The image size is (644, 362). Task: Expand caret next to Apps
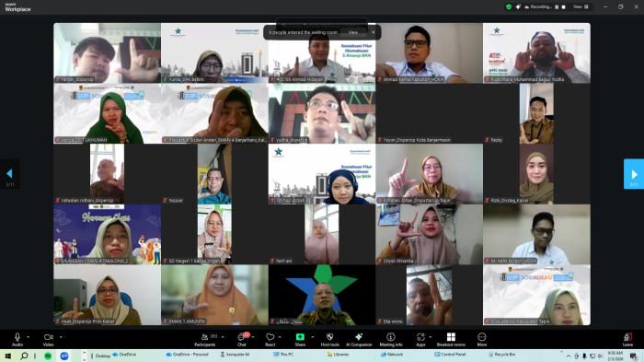(x=430, y=337)
